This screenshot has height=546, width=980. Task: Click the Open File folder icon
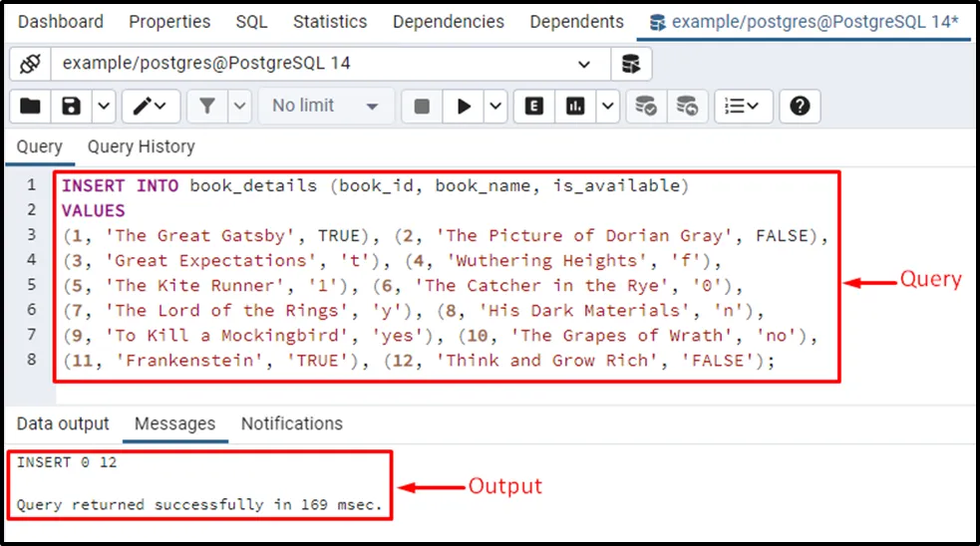tap(31, 106)
